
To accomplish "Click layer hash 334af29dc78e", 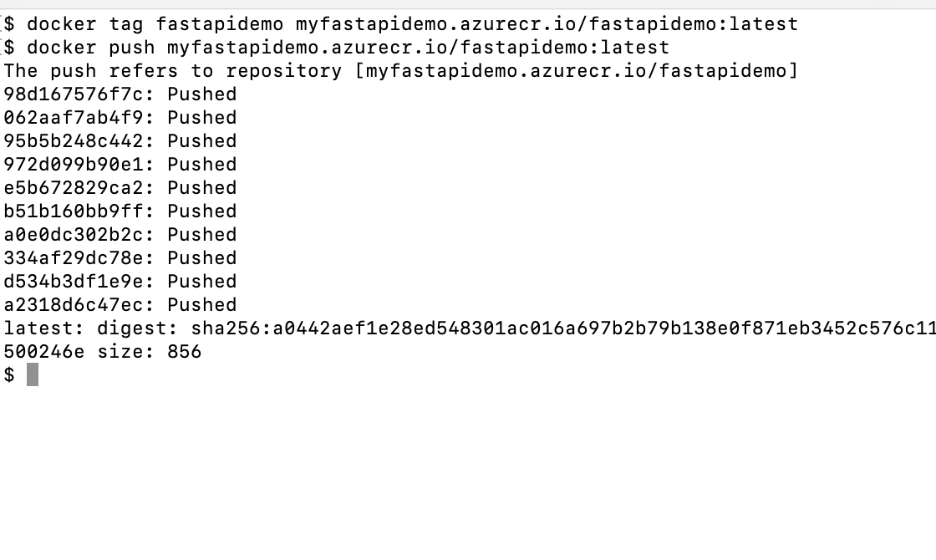I will click(x=74, y=258).
